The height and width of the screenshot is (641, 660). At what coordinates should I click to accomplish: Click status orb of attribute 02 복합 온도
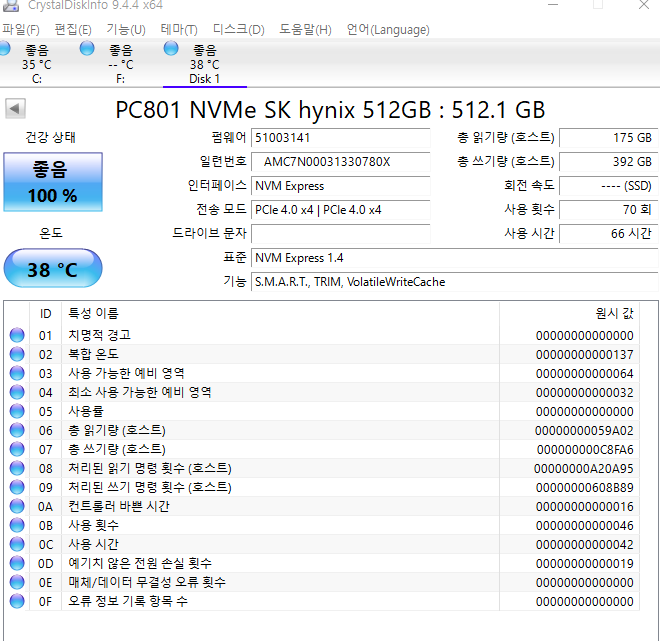pos(17,354)
